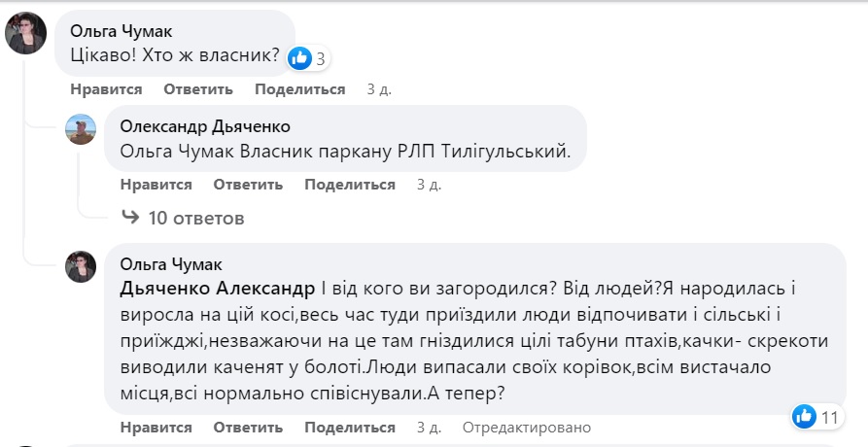Image resolution: width=868 pixels, height=447 pixels.
Task: Reply to the "Хто ж власник?" comment
Action: click(x=198, y=89)
